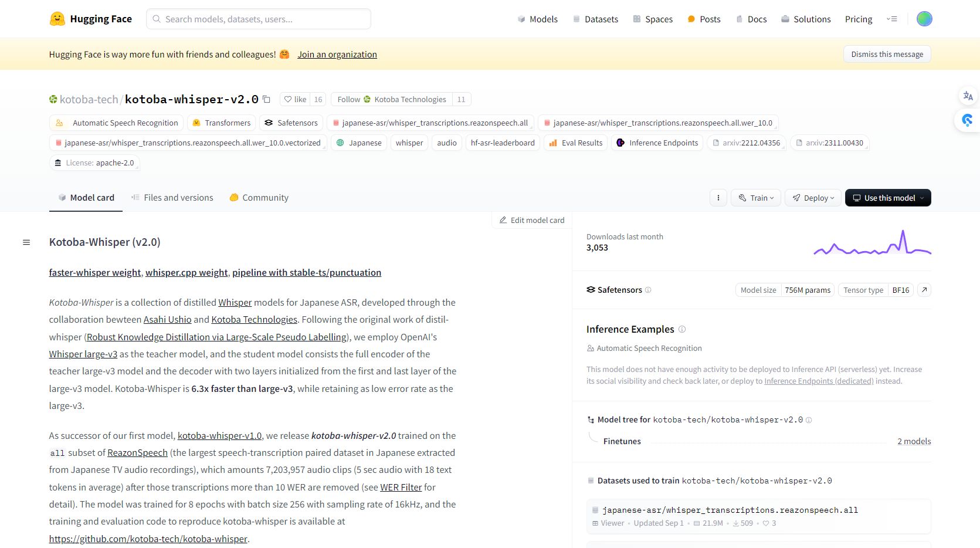Click the downloads last month chart
The width and height of the screenshot is (980, 548).
872,242
